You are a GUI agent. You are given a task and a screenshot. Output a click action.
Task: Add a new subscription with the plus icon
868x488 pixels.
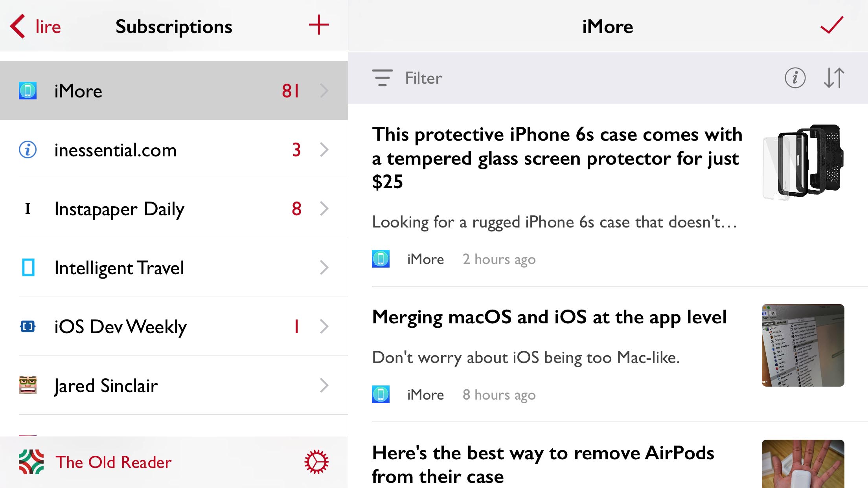(x=319, y=25)
